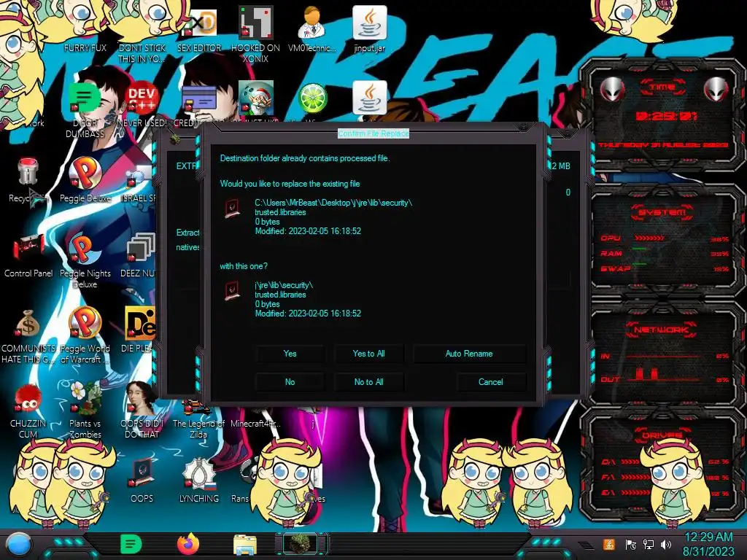Launch Peggle Deluxe shortcut

(85, 174)
